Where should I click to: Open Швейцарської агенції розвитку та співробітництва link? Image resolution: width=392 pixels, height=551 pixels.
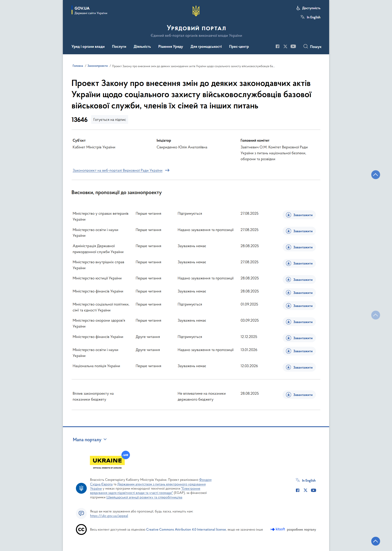click(144, 497)
